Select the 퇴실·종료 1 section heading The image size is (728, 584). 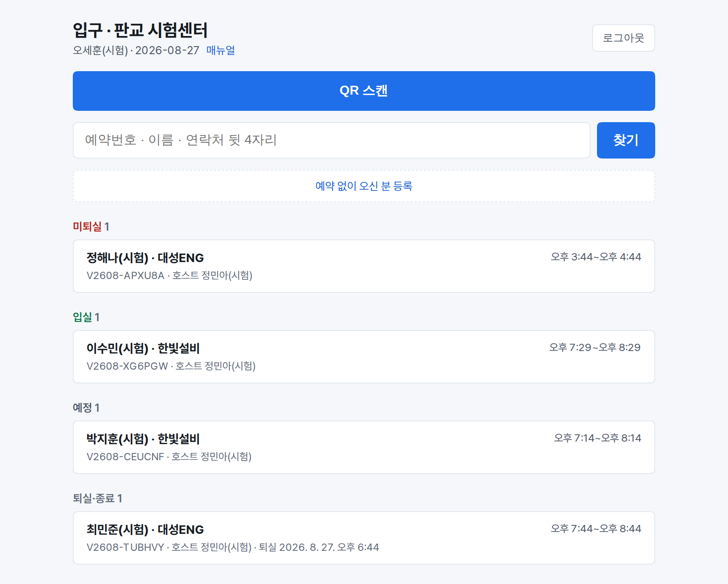[x=97, y=498]
